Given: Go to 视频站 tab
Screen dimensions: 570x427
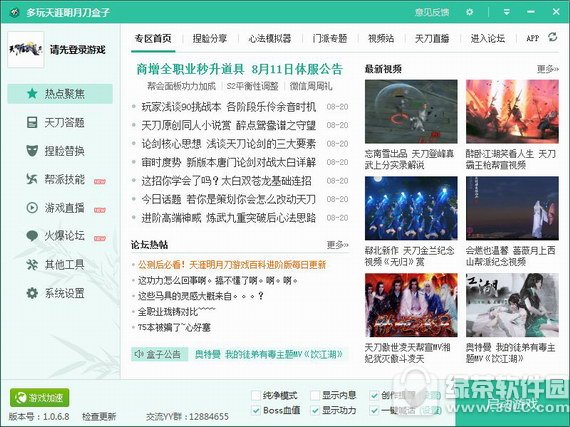Looking at the screenshot, I should 381,39.
